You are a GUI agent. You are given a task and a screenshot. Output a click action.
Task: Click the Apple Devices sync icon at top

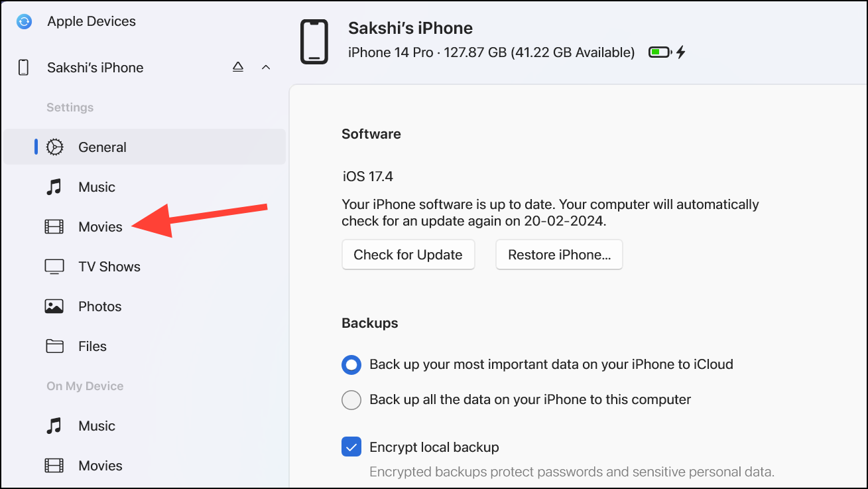24,21
